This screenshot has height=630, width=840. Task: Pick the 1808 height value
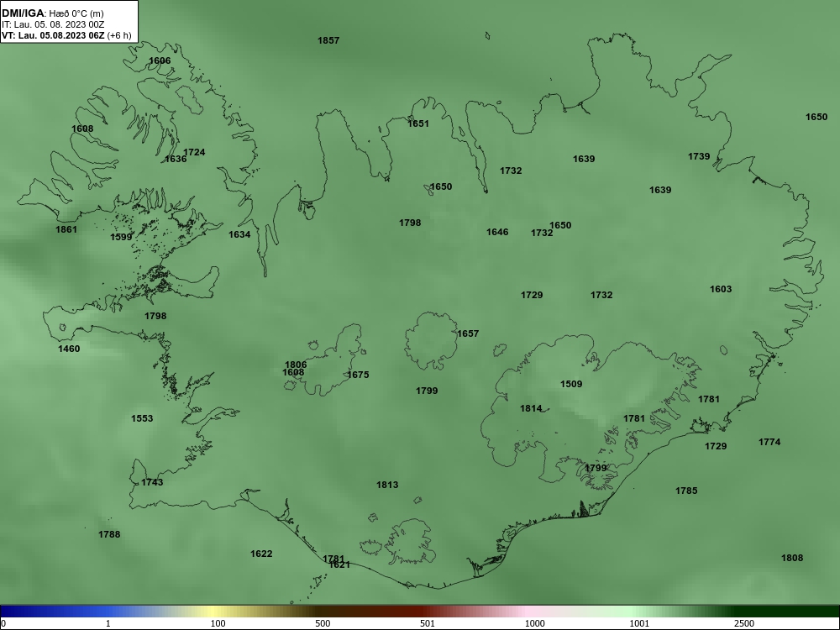pos(792,559)
